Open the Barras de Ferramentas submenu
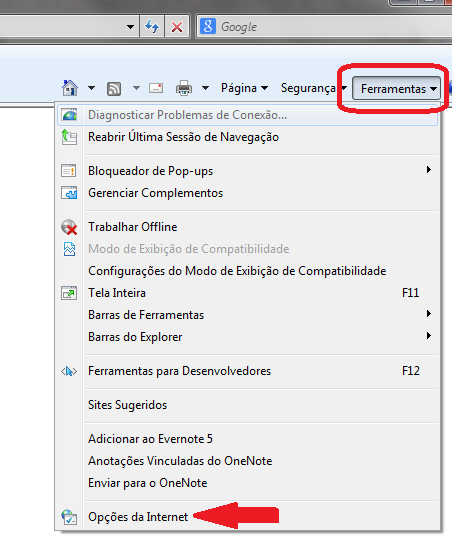452x543 pixels. [x=248, y=315]
